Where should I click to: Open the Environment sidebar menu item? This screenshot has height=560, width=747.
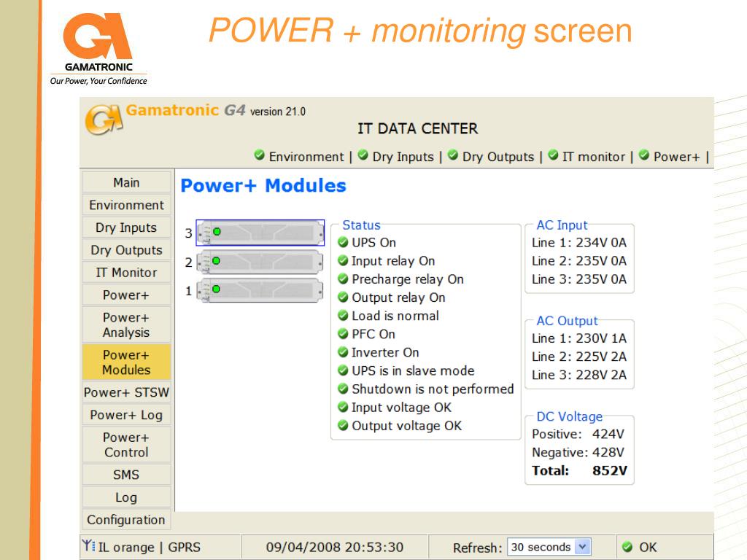[126, 205]
